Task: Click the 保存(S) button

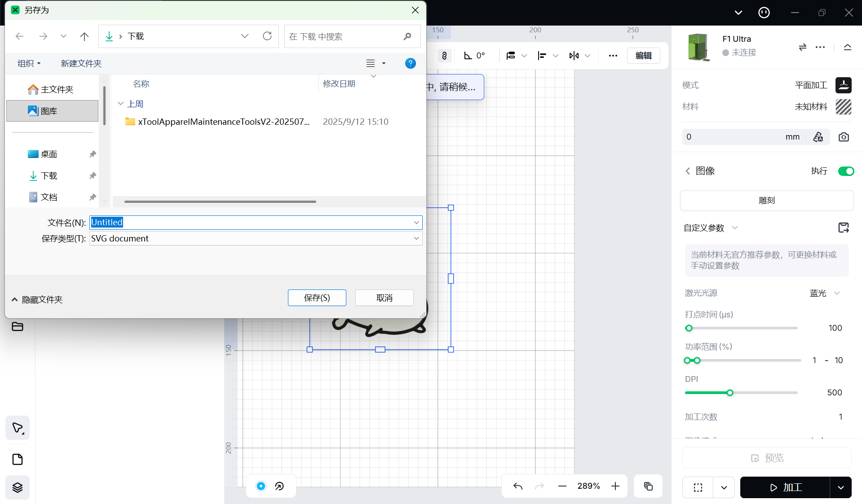Action: [x=317, y=298]
